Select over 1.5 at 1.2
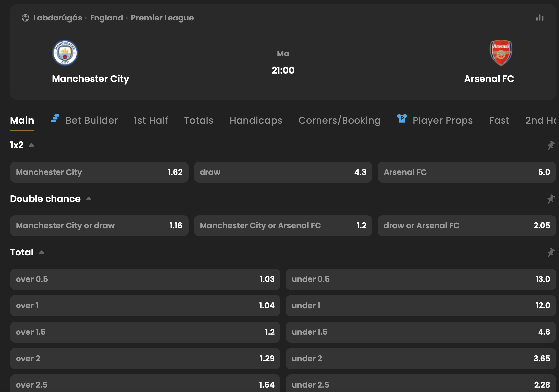The image size is (559, 392). coord(145,332)
